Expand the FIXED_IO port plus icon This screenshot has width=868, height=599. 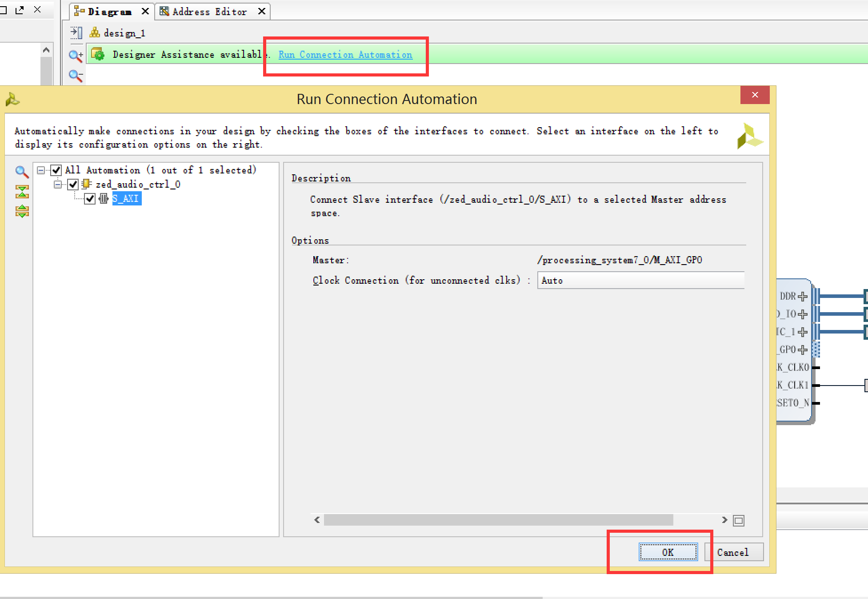pyautogui.click(x=802, y=314)
